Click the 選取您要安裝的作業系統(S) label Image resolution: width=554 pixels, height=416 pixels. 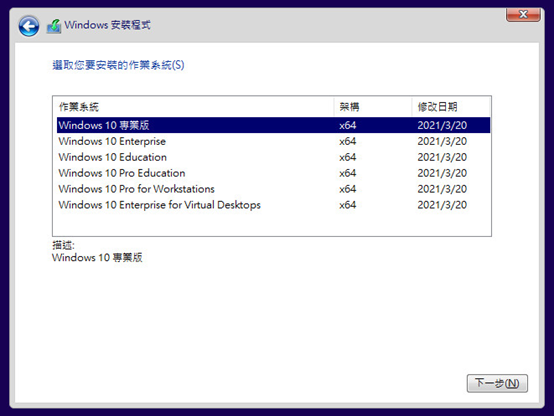[x=118, y=65]
